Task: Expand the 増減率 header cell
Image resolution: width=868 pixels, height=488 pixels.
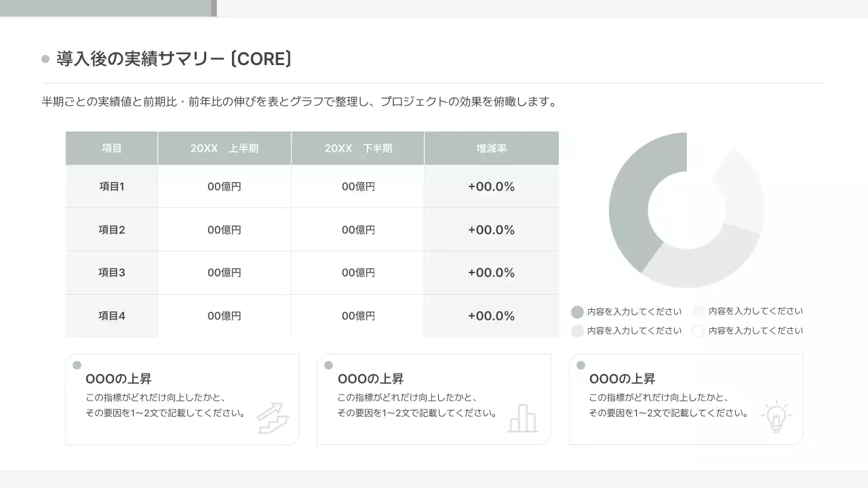Action: point(491,148)
